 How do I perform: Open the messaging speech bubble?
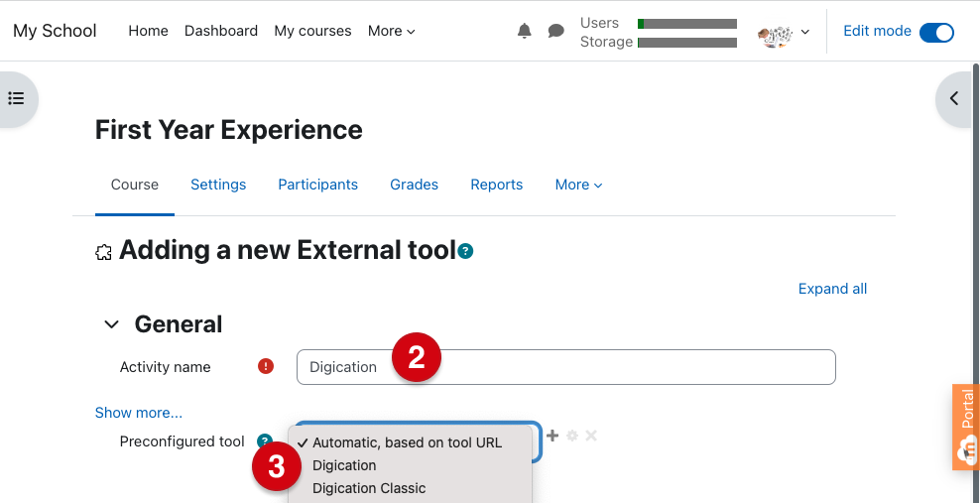click(555, 31)
